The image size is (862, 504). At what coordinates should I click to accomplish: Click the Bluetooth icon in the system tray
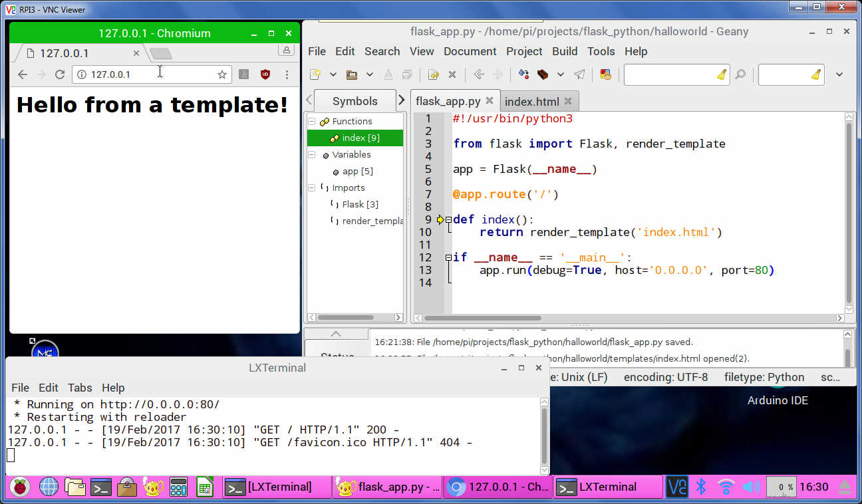(x=700, y=487)
